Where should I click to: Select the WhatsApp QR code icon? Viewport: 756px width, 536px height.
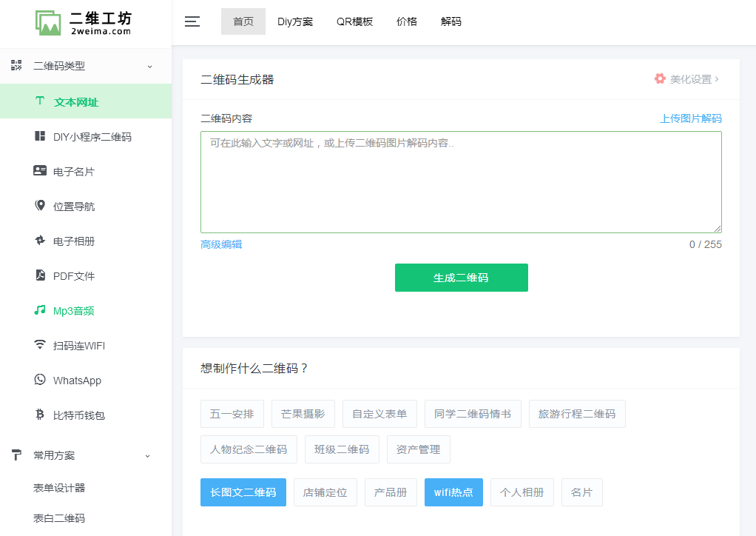[x=39, y=380]
